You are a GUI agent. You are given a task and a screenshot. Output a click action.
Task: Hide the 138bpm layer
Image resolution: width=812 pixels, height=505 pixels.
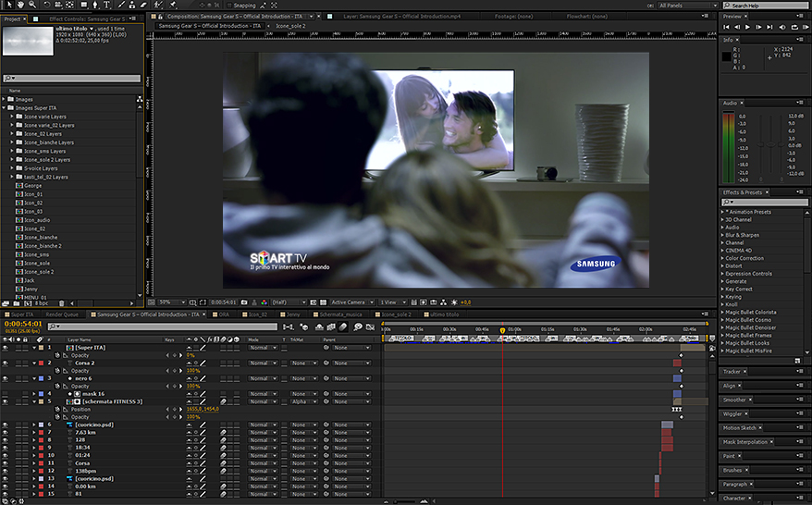[6, 471]
